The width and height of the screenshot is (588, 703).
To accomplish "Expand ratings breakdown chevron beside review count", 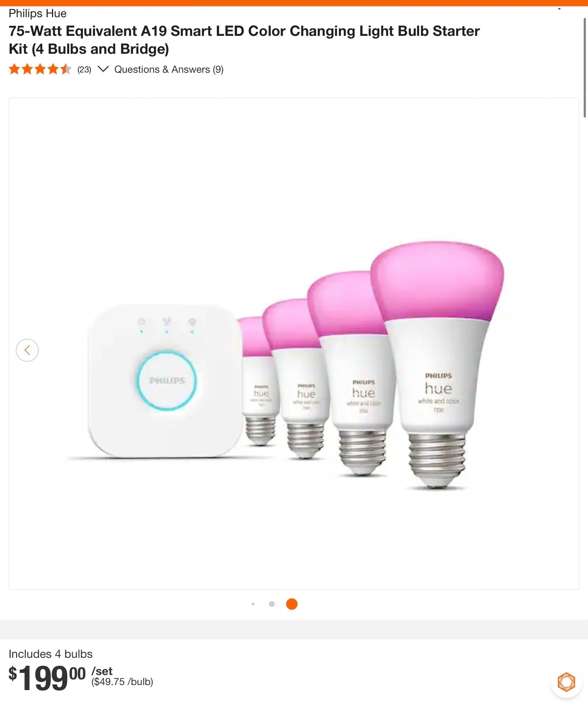I will coord(103,69).
